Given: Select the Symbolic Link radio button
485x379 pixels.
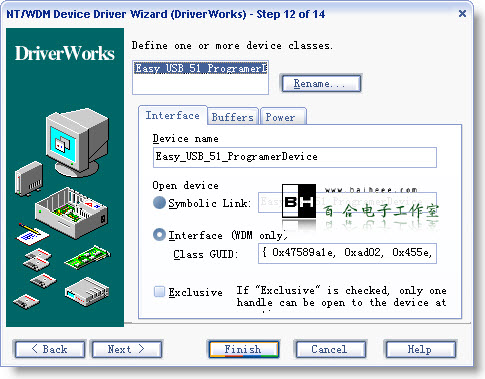Looking at the screenshot, I should click(x=159, y=203).
